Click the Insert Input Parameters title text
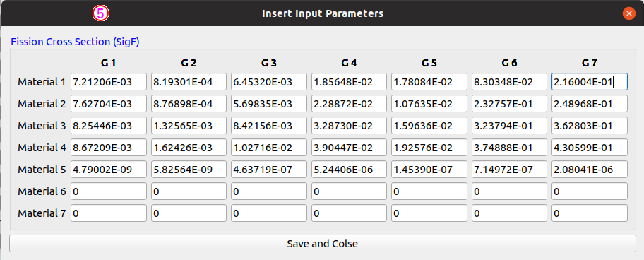 [323, 13]
